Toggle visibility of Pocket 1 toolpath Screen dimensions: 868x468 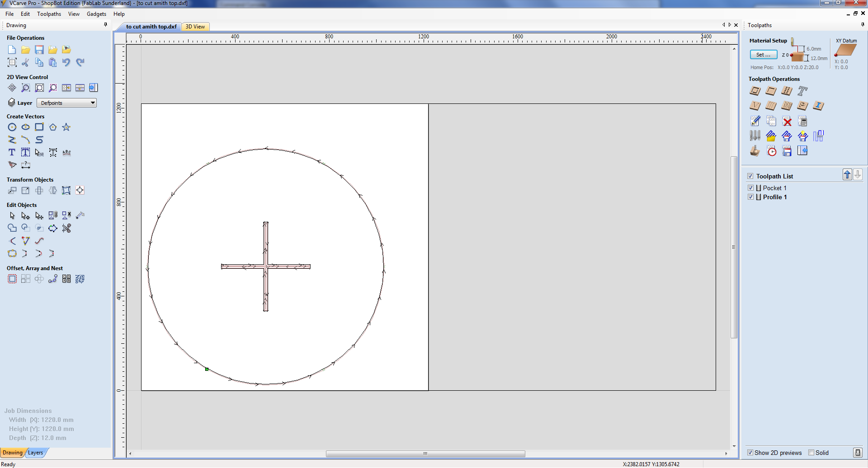[x=751, y=188]
